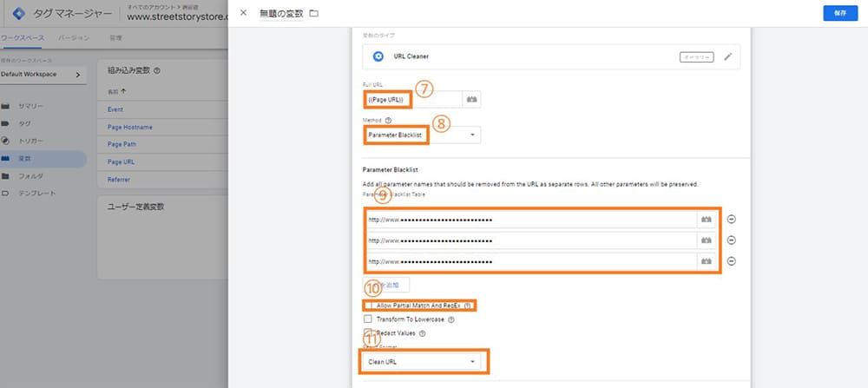Click the Tag Manager logo icon

[19, 14]
